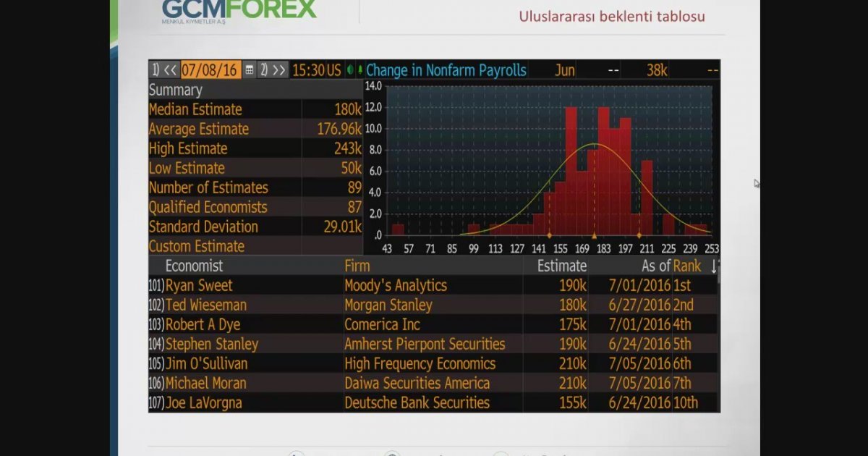This screenshot has width=868, height=456.
Task: Open the calendar picker beside the date
Action: (250, 70)
